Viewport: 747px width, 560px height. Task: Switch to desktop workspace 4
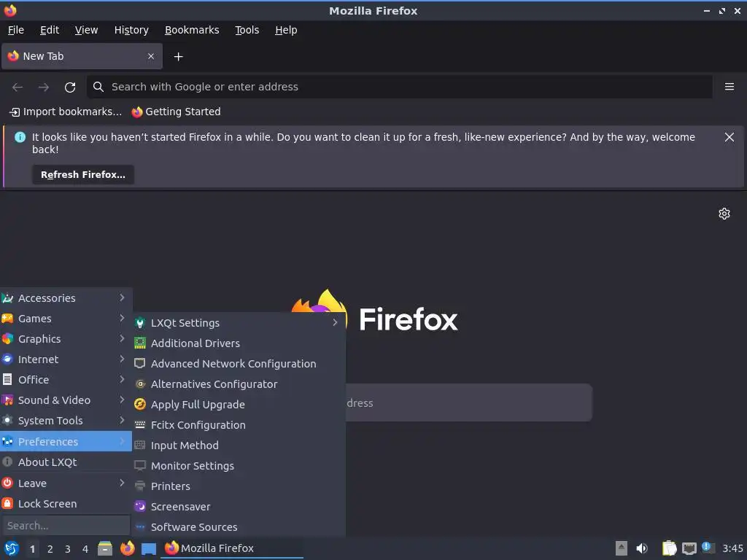click(85, 549)
